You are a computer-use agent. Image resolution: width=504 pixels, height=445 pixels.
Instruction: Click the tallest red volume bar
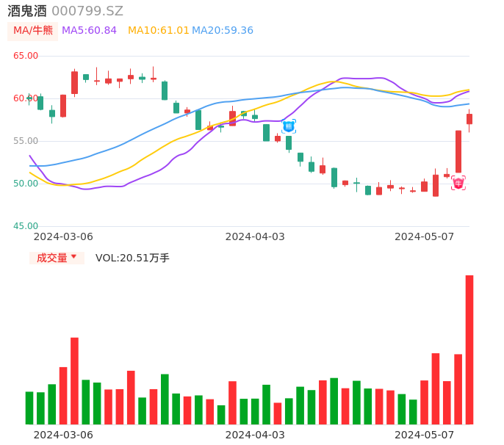[x=469, y=350]
